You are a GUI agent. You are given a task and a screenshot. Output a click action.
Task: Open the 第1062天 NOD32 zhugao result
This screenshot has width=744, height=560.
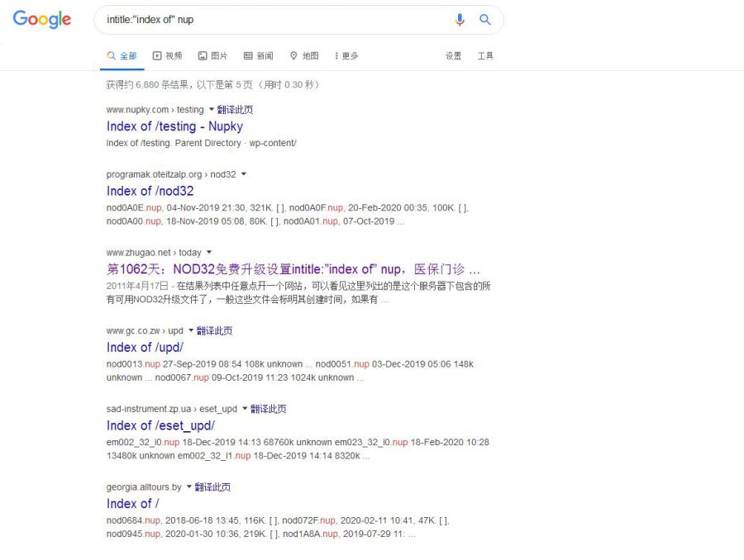[x=293, y=269]
